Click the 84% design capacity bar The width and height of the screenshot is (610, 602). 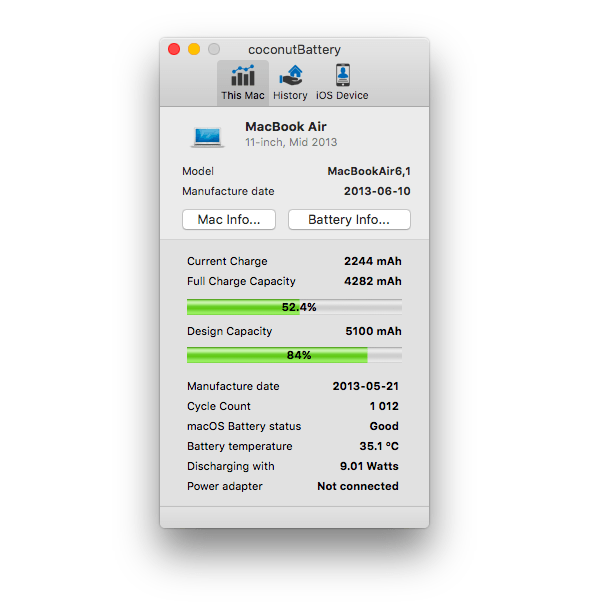tap(294, 355)
